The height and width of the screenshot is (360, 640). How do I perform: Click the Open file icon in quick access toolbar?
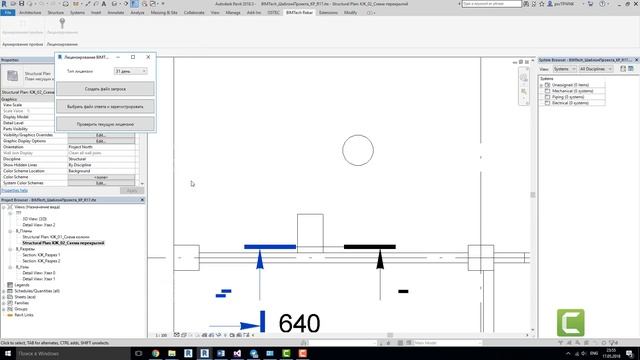pyautogui.click(x=13, y=4)
